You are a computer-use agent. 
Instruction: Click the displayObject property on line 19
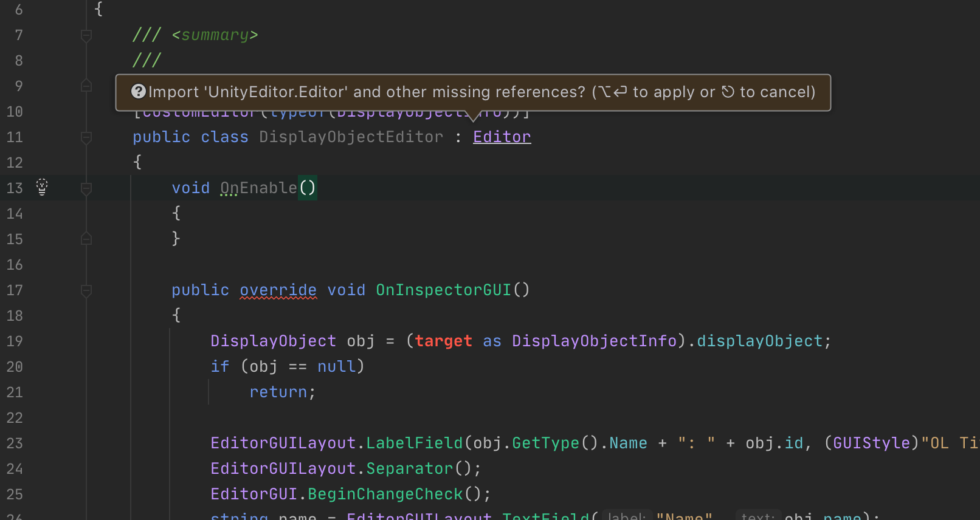760,341
